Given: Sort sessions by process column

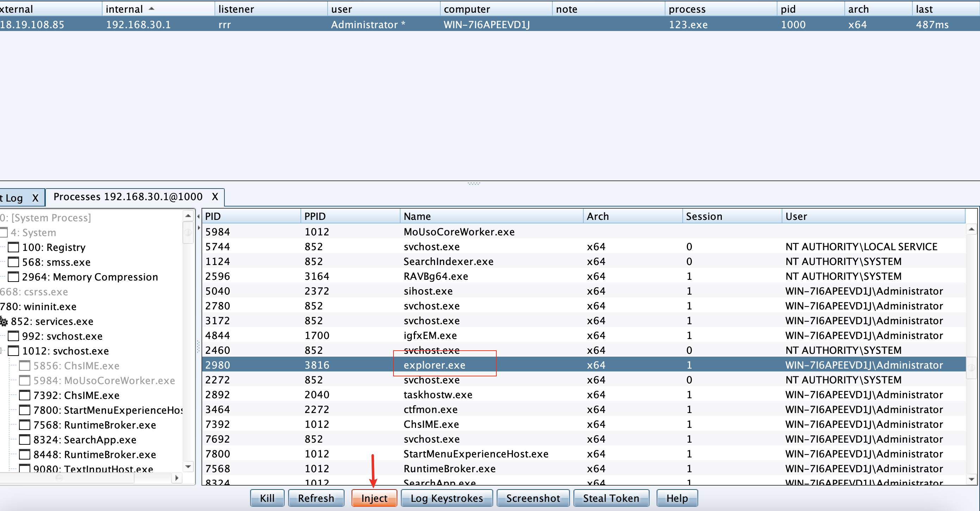Looking at the screenshot, I should pos(721,9).
